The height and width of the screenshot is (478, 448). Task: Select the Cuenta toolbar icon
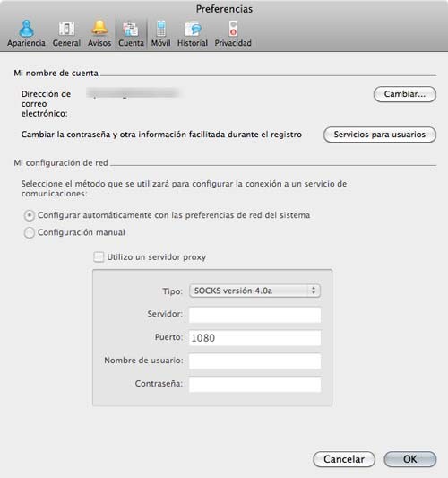pos(131,33)
